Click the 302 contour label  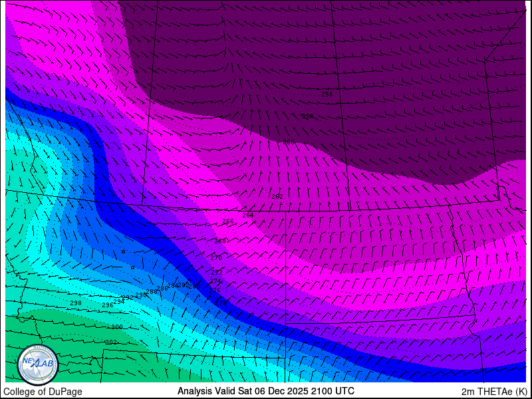(111, 342)
